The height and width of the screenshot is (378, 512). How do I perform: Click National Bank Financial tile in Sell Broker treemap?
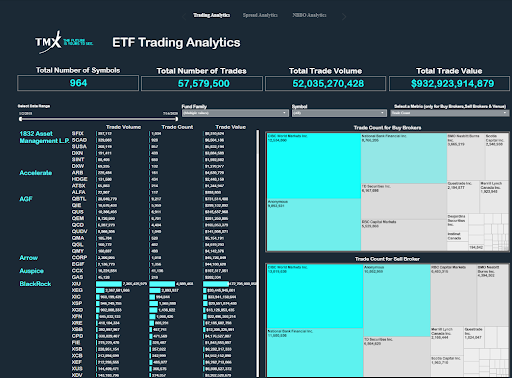pos(315,353)
